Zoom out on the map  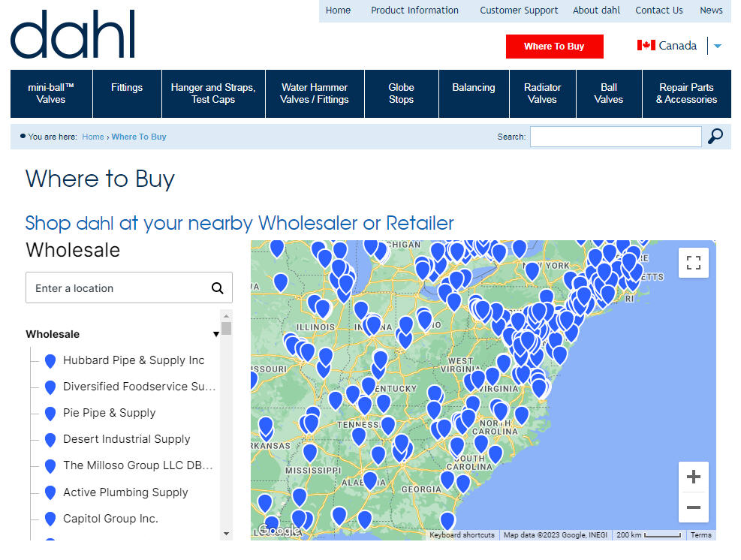click(693, 507)
